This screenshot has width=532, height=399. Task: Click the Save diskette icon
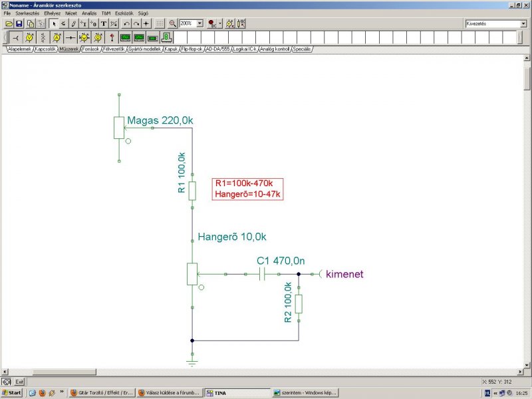tap(19, 23)
